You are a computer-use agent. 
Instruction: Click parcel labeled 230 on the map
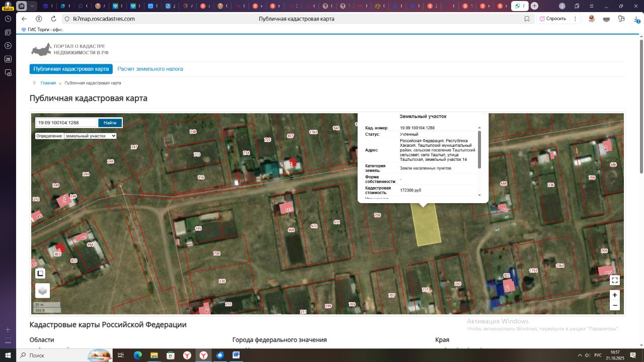click(x=222, y=281)
